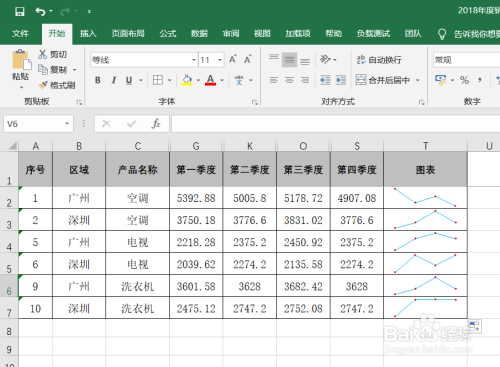Apply the red font color A

point(210,80)
